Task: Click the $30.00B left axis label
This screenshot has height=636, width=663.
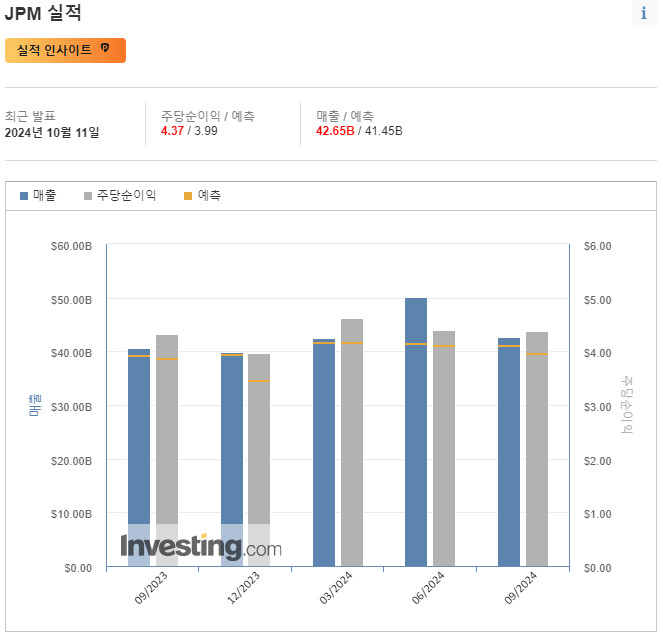Action: click(x=71, y=407)
